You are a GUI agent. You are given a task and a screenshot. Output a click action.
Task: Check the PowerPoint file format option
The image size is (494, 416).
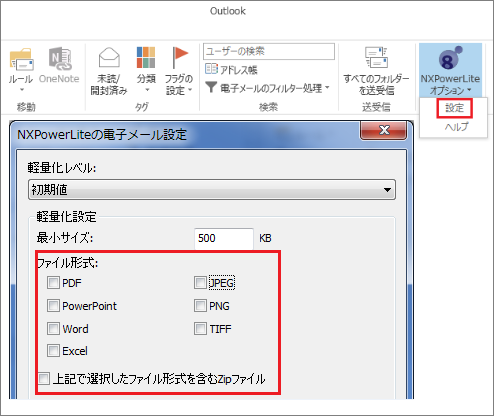[53, 306]
